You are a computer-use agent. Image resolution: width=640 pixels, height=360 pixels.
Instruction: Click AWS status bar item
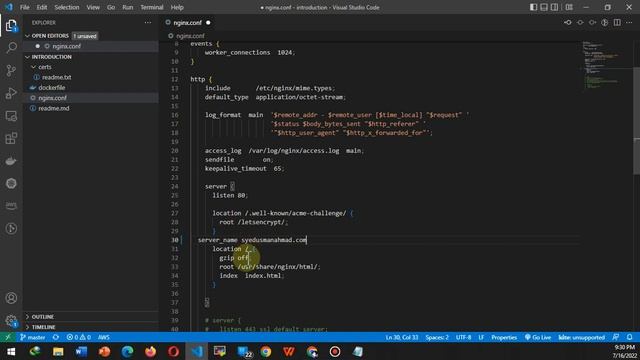tap(103, 337)
